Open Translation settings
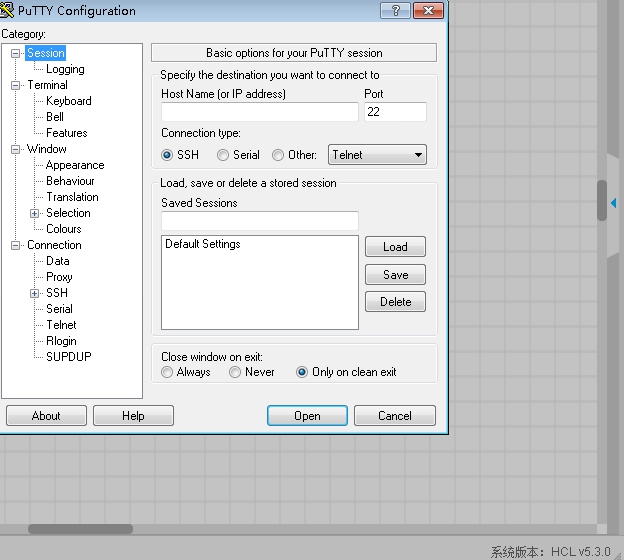 click(x=72, y=197)
